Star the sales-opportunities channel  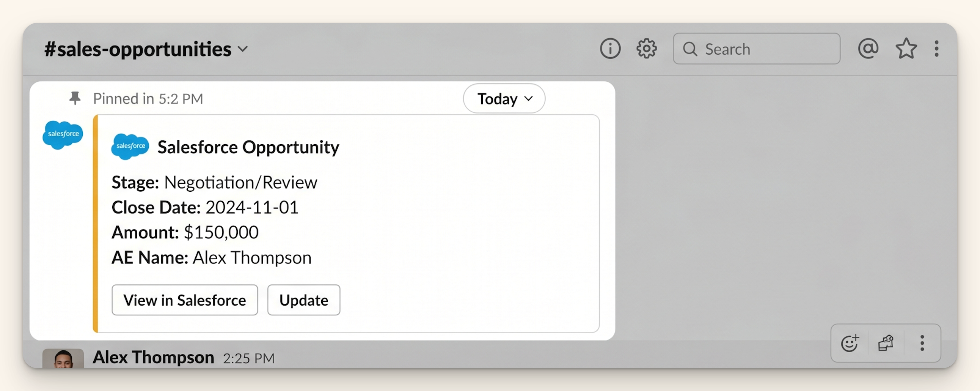click(906, 48)
